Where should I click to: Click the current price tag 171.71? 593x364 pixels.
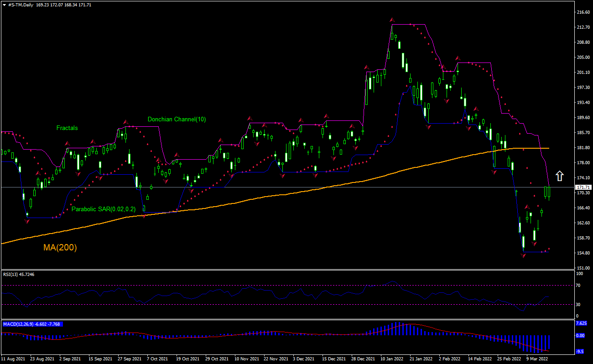point(584,187)
